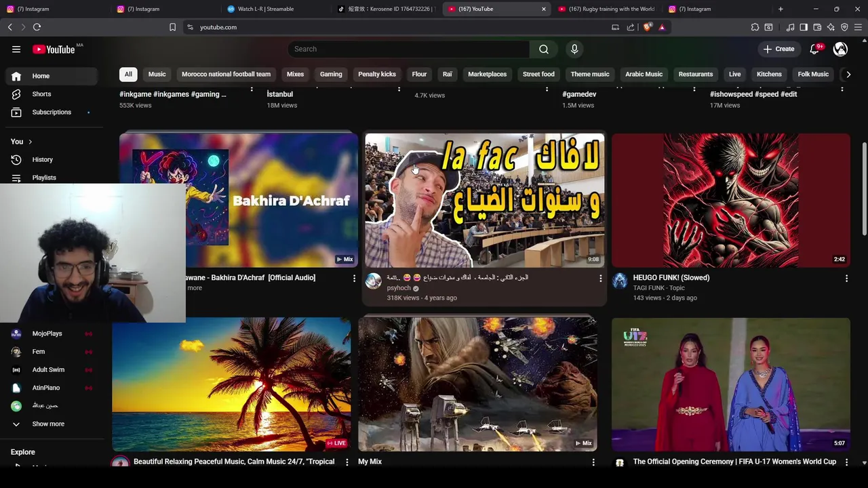Open Subscriptions in sidebar
This screenshot has height=488, width=868.
[52, 112]
